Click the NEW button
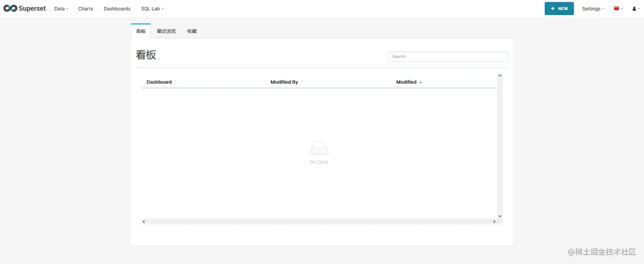644x264 pixels. tap(559, 9)
